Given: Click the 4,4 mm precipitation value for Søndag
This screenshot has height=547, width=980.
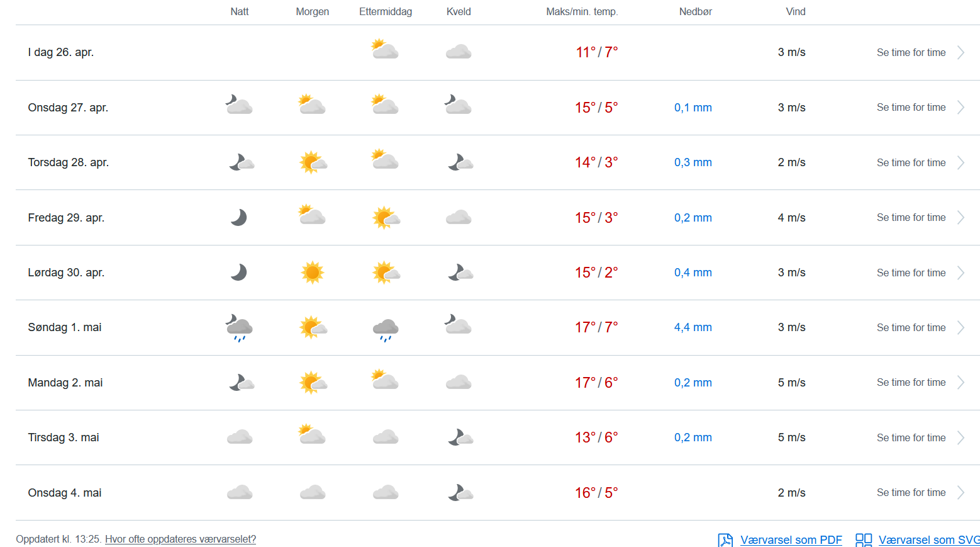Looking at the screenshot, I should pos(693,328).
